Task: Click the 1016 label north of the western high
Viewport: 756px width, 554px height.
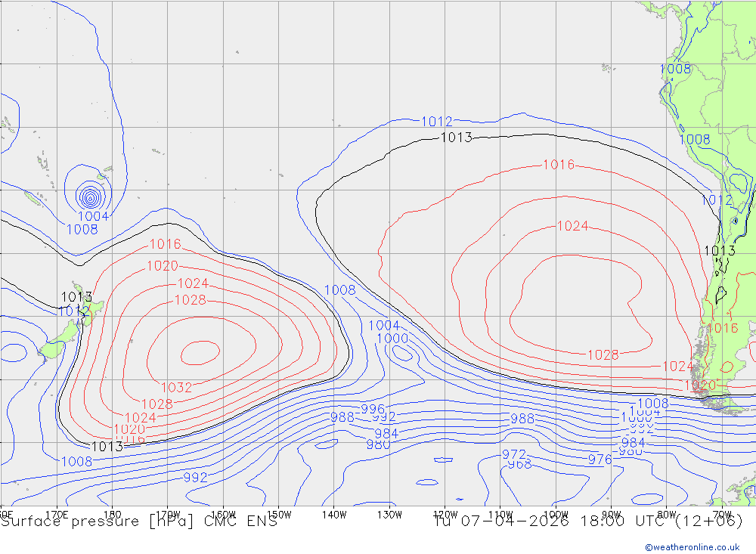Action: coord(166,244)
